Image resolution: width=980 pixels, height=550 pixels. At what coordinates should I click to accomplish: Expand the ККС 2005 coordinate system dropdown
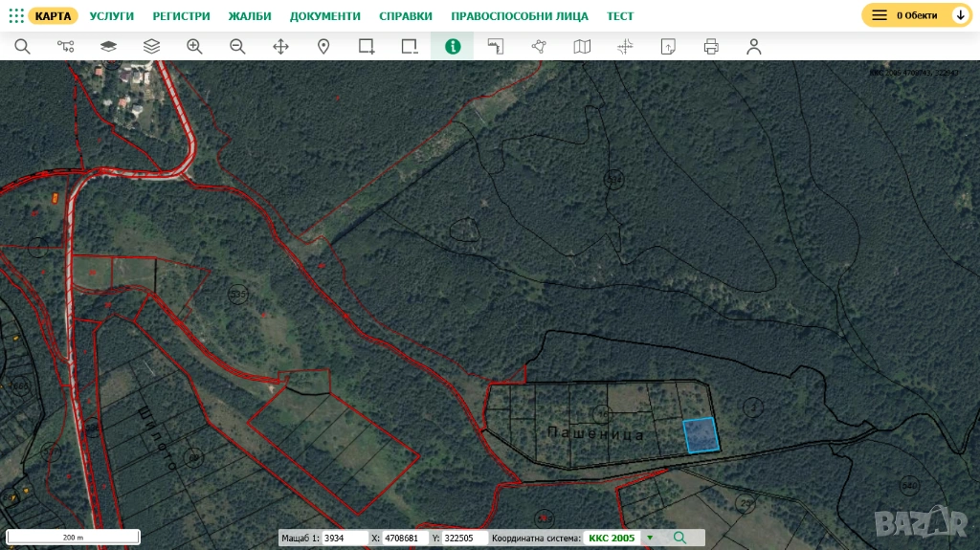tap(650, 538)
